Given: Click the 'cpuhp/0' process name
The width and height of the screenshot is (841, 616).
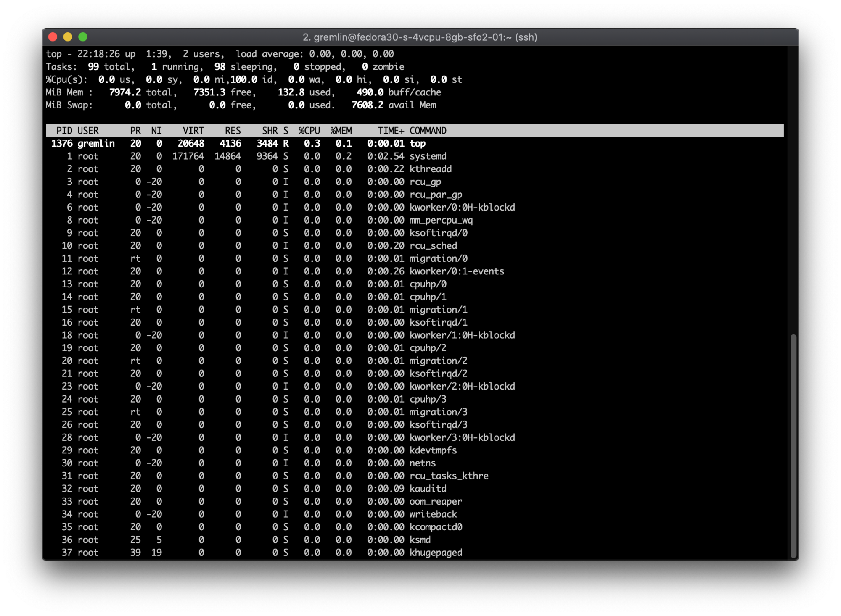Looking at the screenshot, I should [428, 284].
